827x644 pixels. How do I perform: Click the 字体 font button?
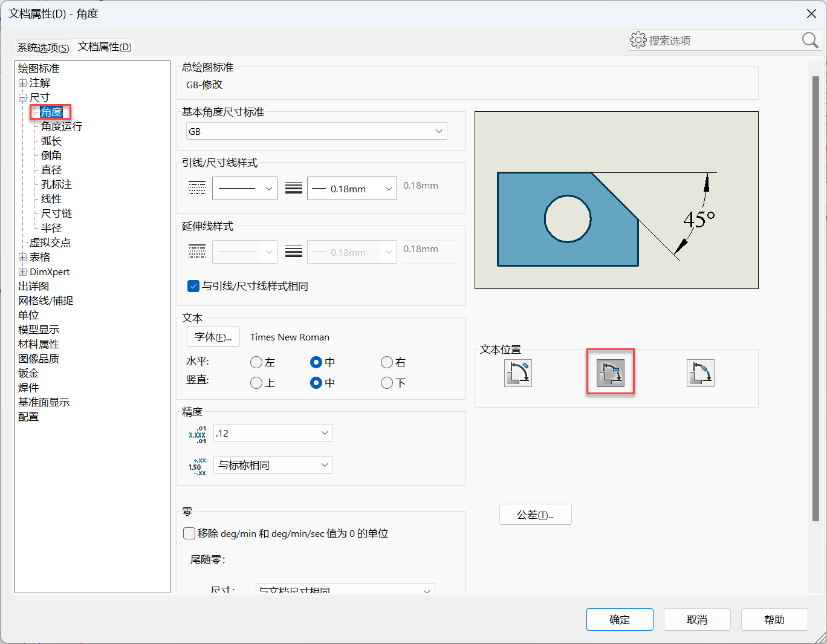(x=213, y=337)
